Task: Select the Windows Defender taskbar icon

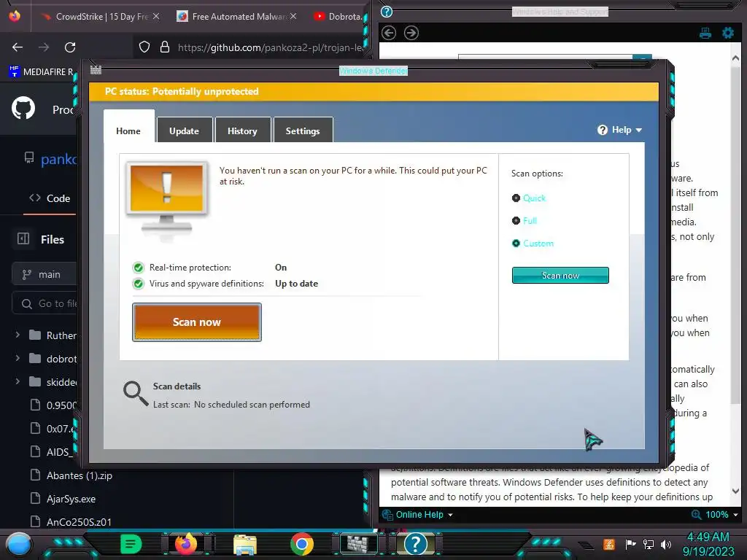Action: pos(357,543)
